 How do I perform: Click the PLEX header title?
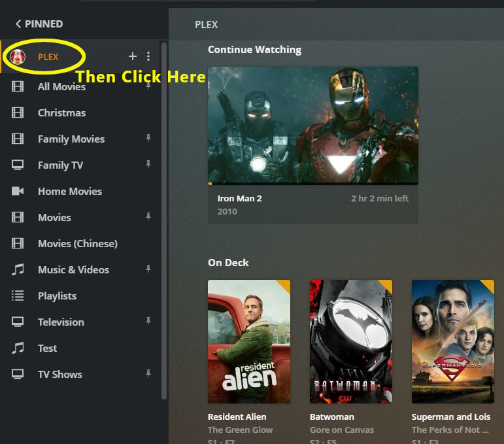(206, 25)
